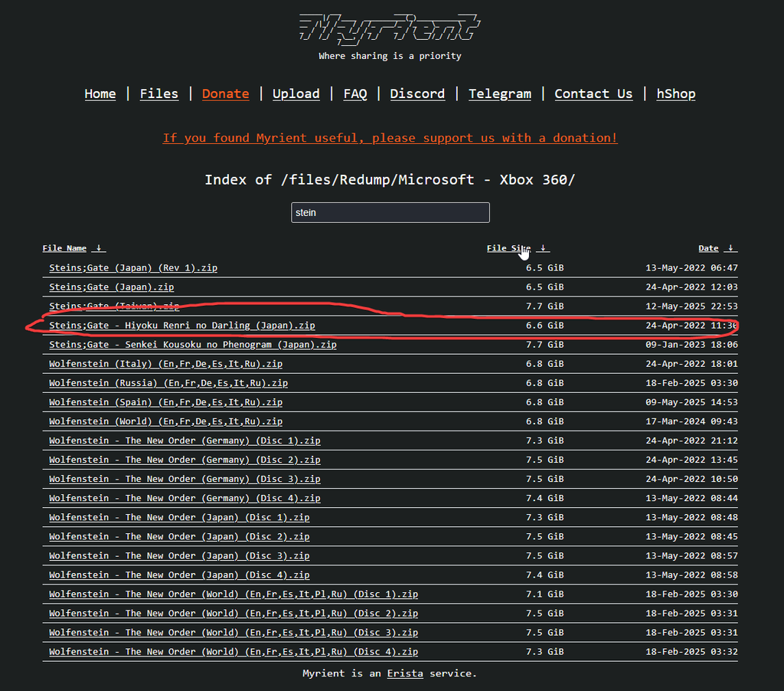This screenshot has width=784, height=691.
Task: Download Steins;Gate (Japan) (Rev 1).zip
Action: [x=133, y=268]
